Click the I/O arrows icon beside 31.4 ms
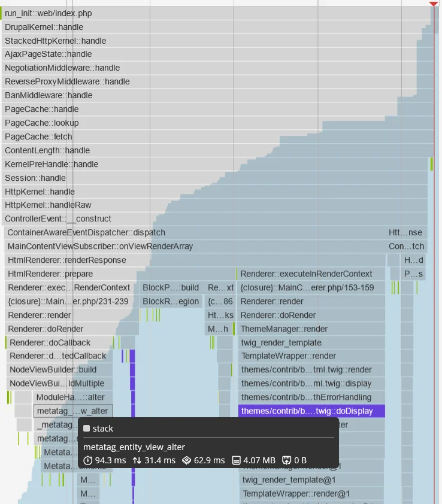Image resolution: width=442 pixels, height=504 pixels. point(137,460)
